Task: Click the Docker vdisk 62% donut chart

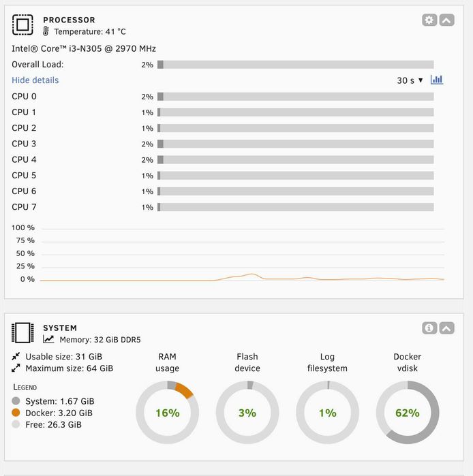Action: pos(408,413)
